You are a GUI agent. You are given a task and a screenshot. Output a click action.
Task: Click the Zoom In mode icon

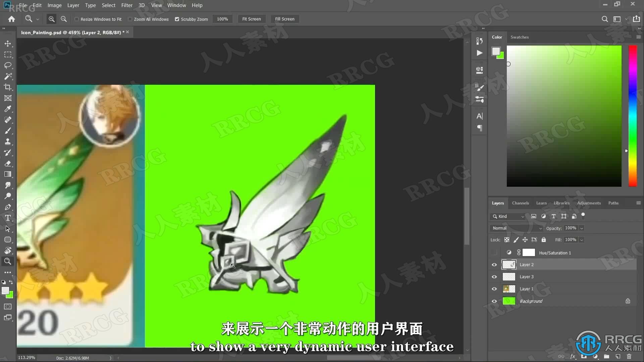pos(51,19)
